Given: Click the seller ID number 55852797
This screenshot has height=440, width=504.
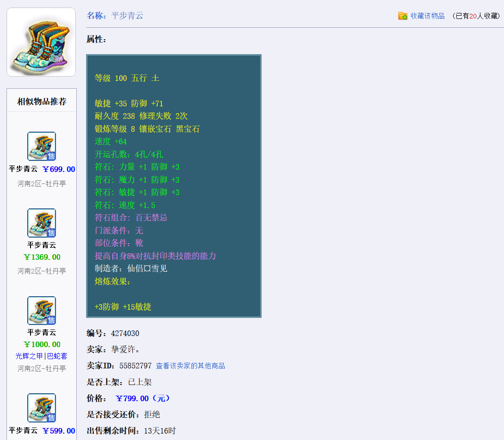Looking at the screenshot, I should (135, 366).
